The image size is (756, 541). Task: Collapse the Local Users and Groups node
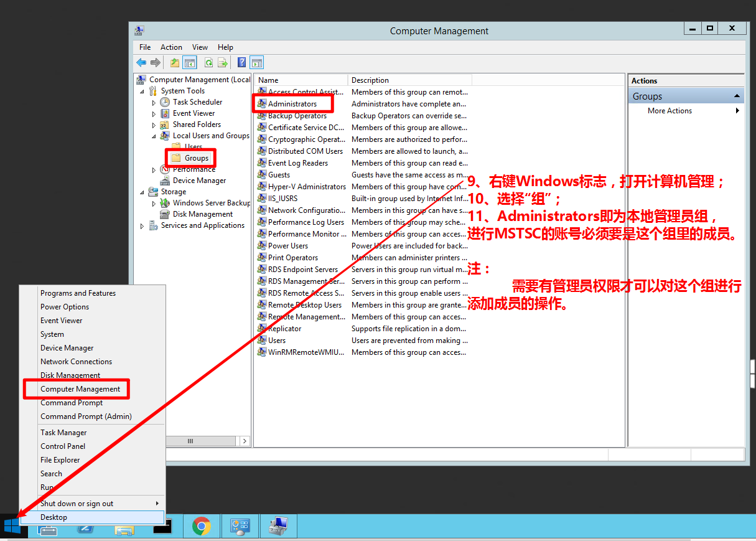[x=154, y=136]
